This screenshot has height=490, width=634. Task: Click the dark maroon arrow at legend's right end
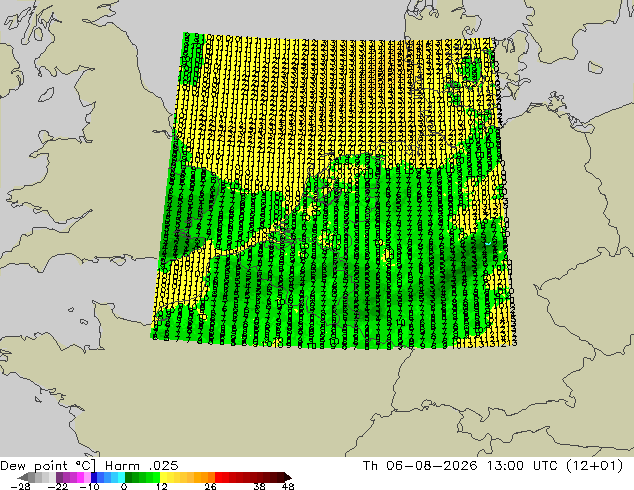pyautogui.click(x=287, y=477)
